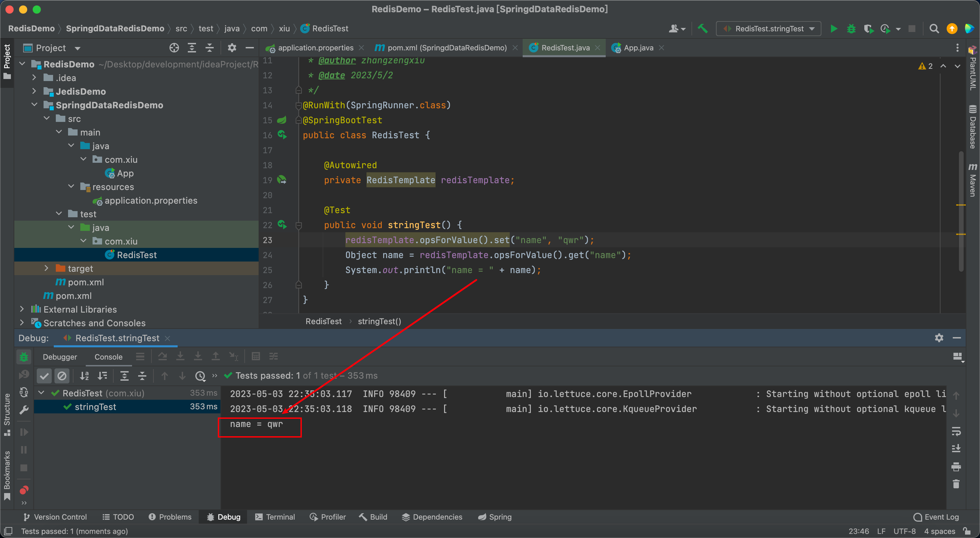Viewport: 980px width, 538px height.
Task: Toggle scroll to end of console
Action: (x=955, y=448)
